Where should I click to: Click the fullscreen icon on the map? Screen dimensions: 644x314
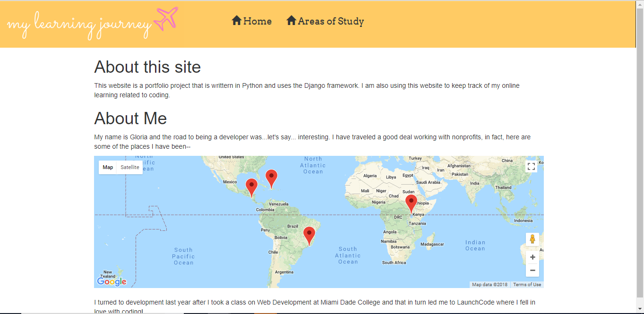pos(531,166)
